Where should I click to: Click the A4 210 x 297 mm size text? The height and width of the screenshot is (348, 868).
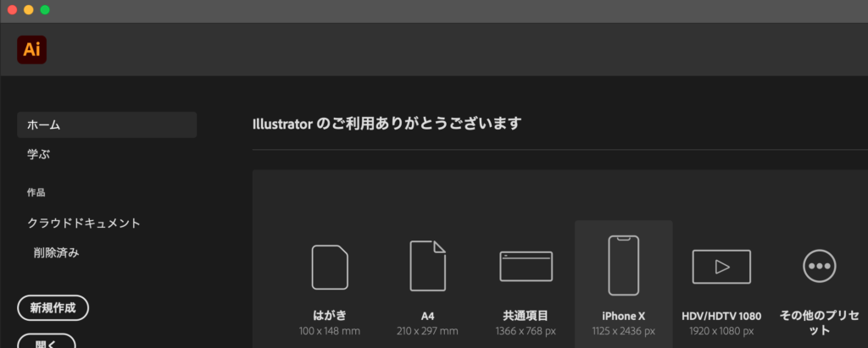427,330
